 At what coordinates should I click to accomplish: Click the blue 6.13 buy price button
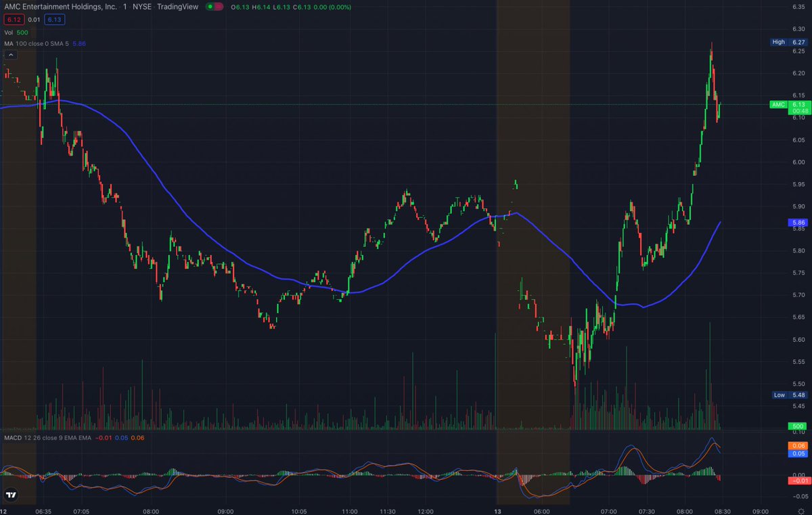coord(53,20)
